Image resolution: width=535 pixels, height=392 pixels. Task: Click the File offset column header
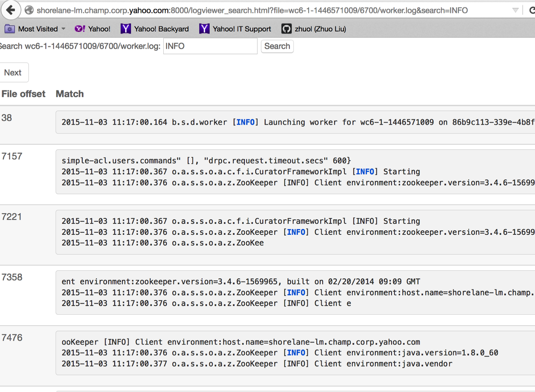23,94
